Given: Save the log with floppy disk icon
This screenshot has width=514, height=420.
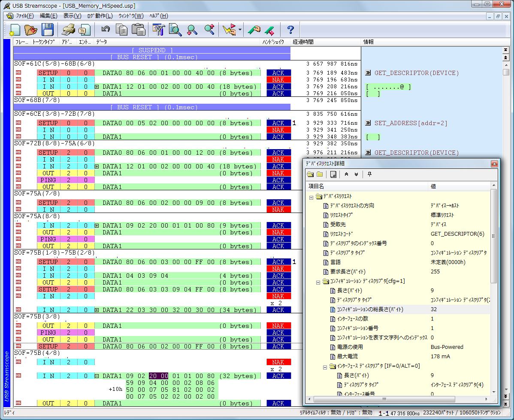Looking at the screenshot, I should pos(47,30).
